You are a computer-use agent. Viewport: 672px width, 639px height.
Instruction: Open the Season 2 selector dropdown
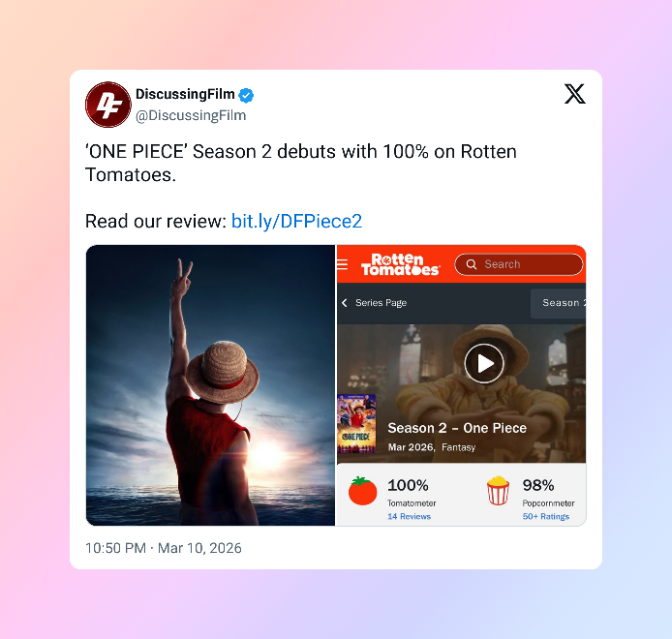[x=558, y=303]
